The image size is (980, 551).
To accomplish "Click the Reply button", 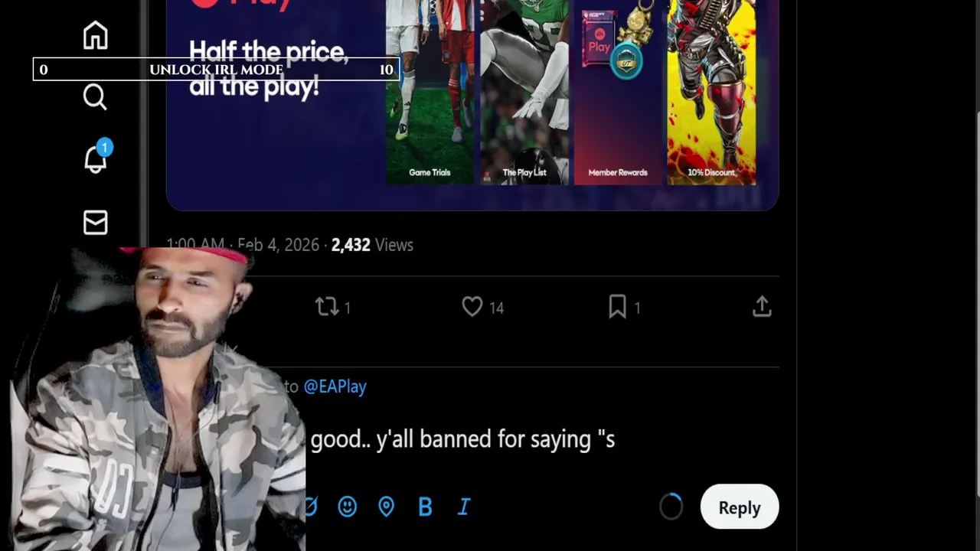I will (x=739, y=507).
